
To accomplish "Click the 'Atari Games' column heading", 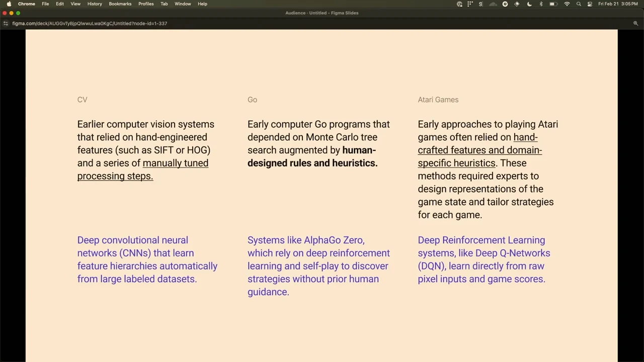I will coord(438,100).
